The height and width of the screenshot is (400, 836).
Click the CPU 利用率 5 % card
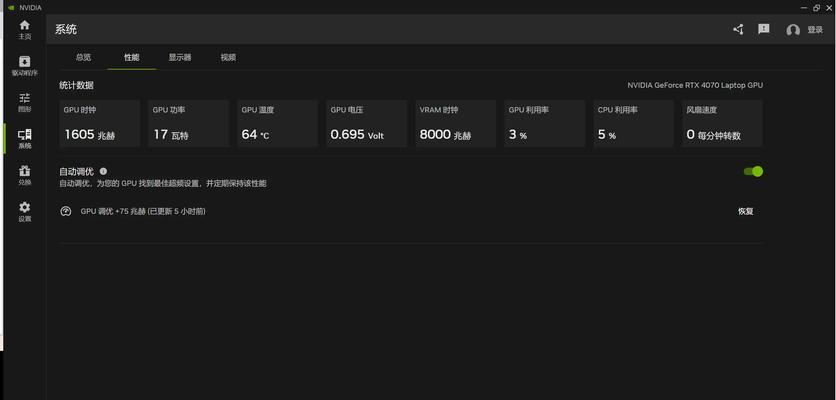pos(634,123)
